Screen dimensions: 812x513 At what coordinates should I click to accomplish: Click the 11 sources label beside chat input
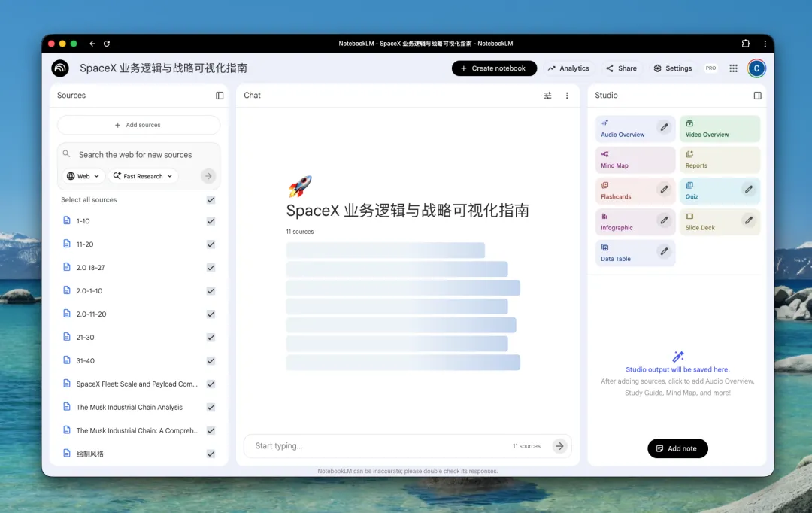[x=526, y=445]
